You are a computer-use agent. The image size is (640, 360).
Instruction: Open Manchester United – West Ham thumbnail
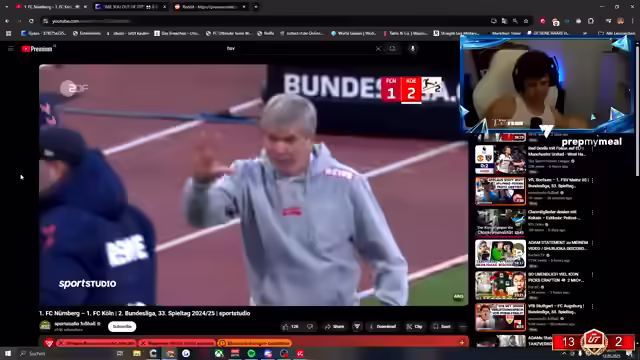pyautogui.click(x=500, y=159)
